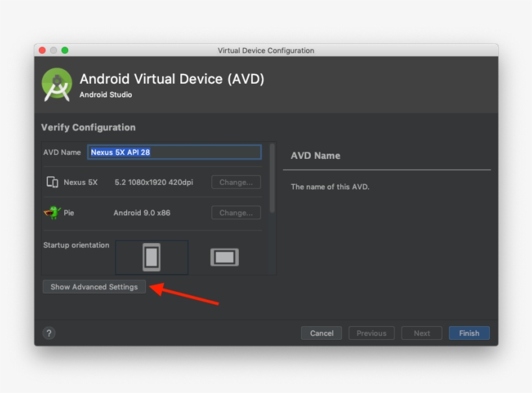532x393 pixels.
Task: Select landscape startup orientation
Action: click(224, 257)
